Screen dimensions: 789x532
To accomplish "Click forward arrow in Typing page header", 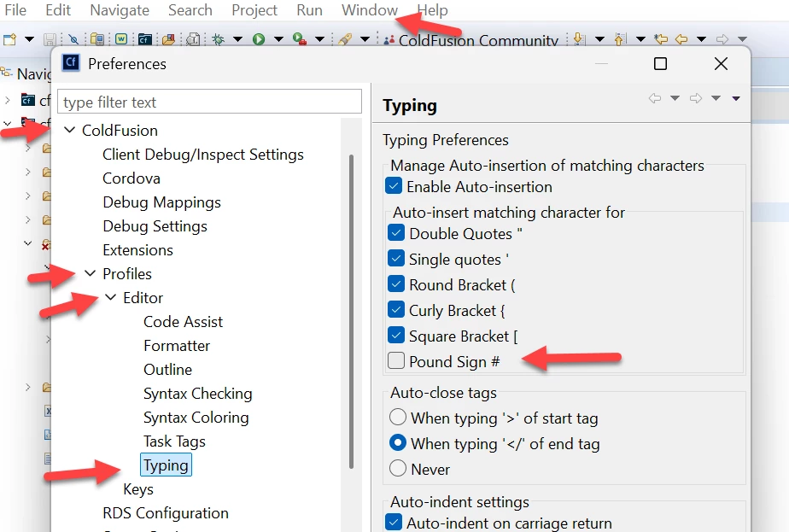I will 696,98.
